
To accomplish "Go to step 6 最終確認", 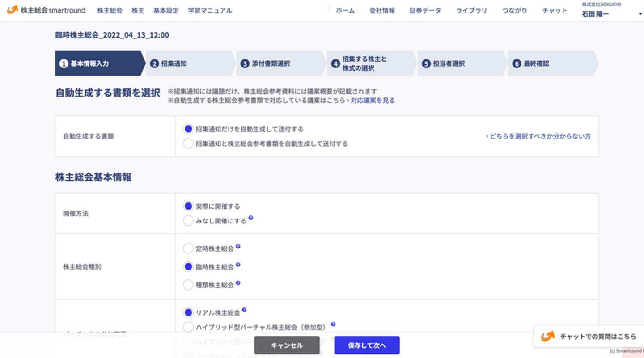I will (553, 63).
